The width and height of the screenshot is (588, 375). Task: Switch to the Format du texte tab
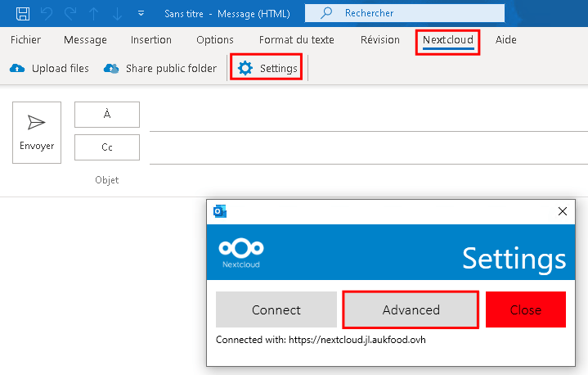[x=297, y=40]
